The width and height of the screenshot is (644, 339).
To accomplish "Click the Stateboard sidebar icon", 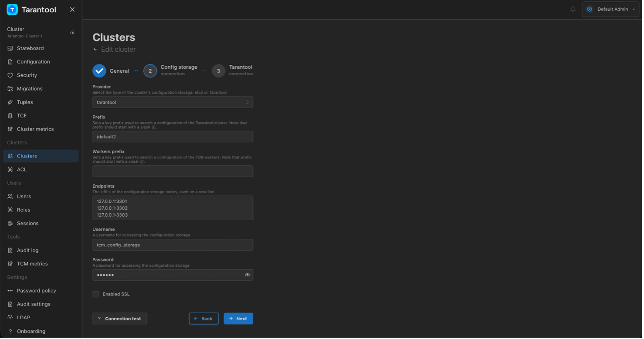I will coord(10,48).
